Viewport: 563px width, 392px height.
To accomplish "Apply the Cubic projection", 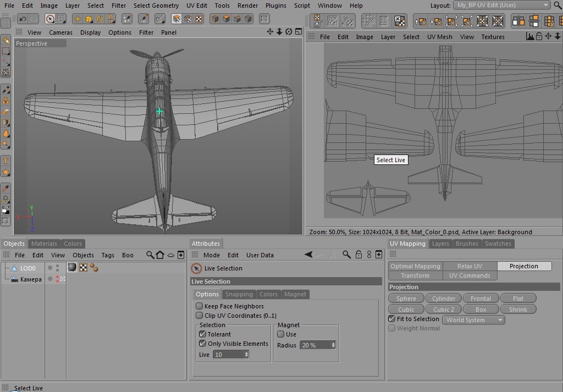I will [406, 310].
